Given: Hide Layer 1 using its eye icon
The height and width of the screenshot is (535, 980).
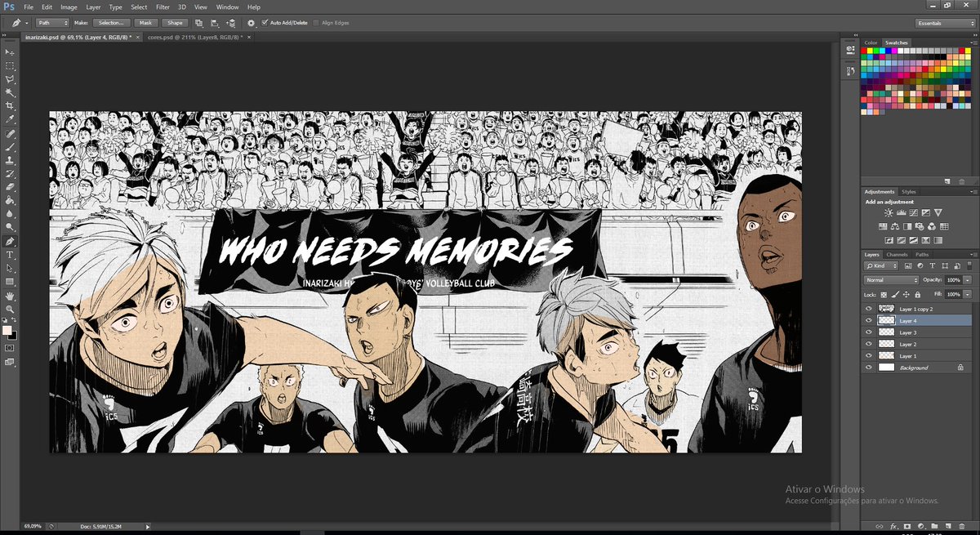Looking at the screenshot, I should point(869,356).
